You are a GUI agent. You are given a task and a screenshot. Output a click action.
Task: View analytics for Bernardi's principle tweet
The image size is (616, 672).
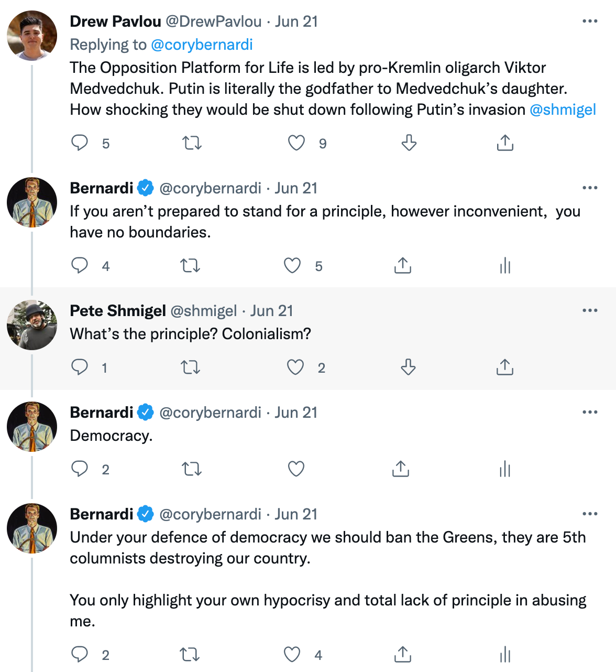(505, 266)
